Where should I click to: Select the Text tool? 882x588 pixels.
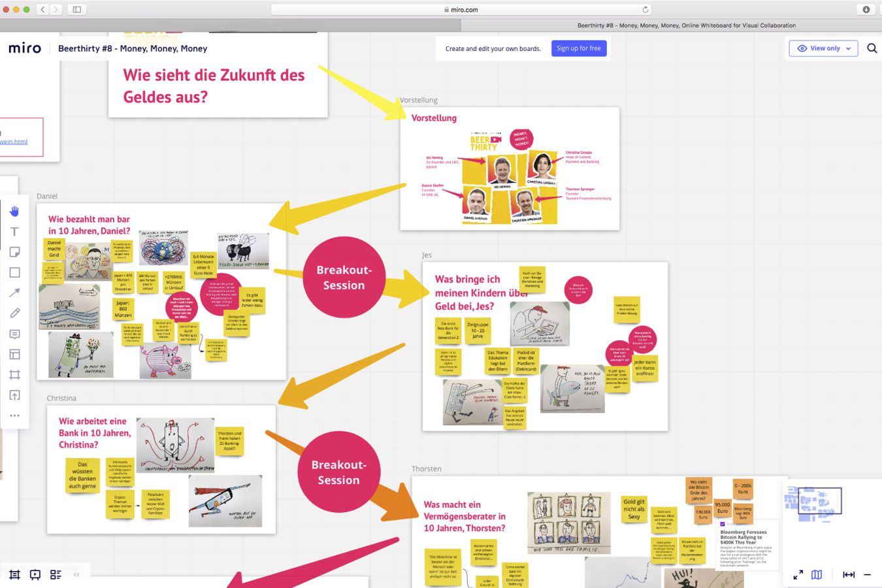pos(14,232)
